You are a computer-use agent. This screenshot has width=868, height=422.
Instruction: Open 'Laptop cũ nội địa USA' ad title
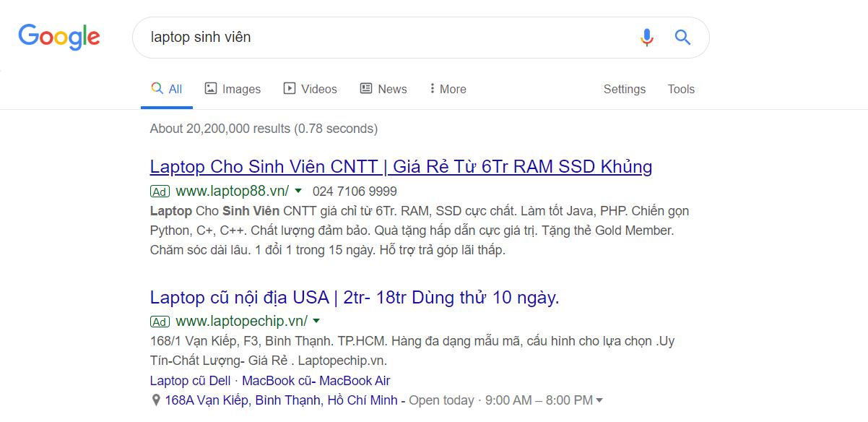355,297
